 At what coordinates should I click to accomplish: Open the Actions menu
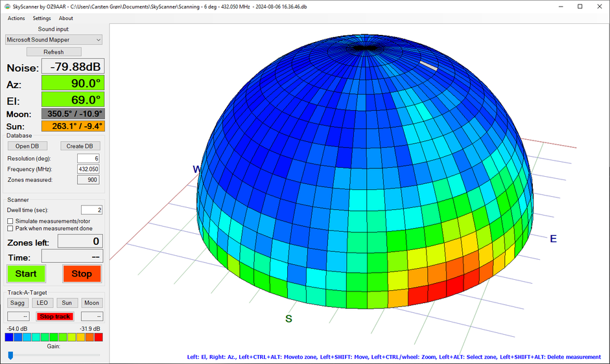pos(16,18)
